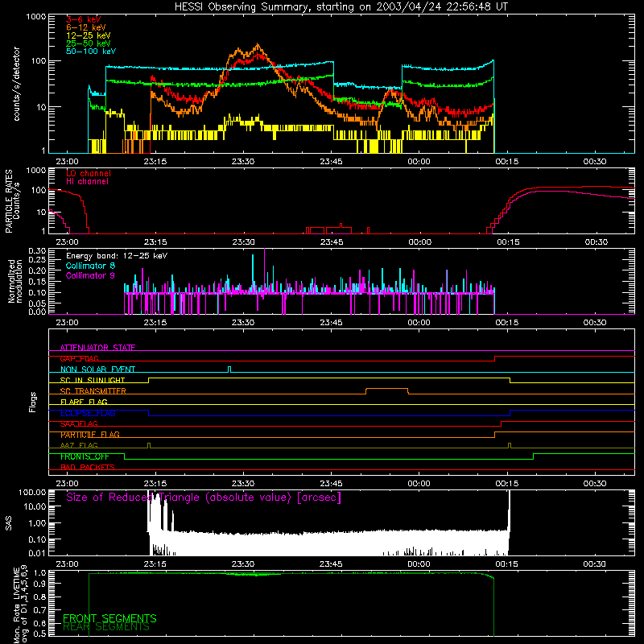Select the '6-12 keV' legend label
The image size is (644, 644).
pyautogui.click(x=86, y=27)
